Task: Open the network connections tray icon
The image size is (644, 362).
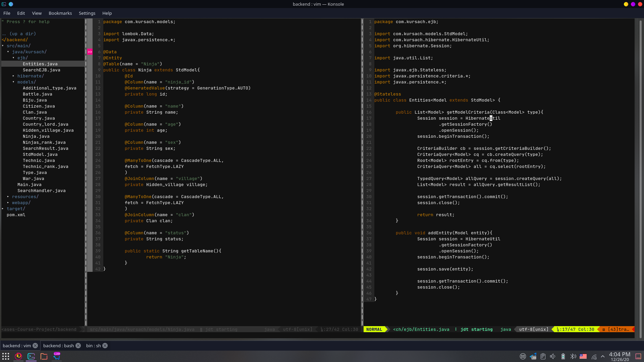Action: 594,357
